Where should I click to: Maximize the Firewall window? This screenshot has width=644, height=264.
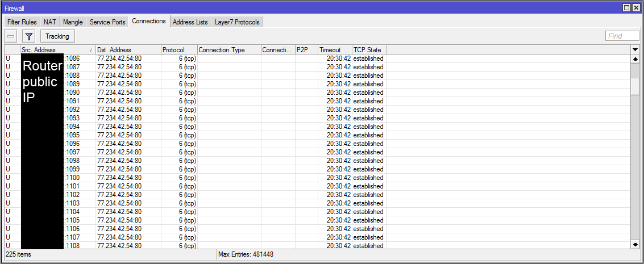(x=627, y=7)
